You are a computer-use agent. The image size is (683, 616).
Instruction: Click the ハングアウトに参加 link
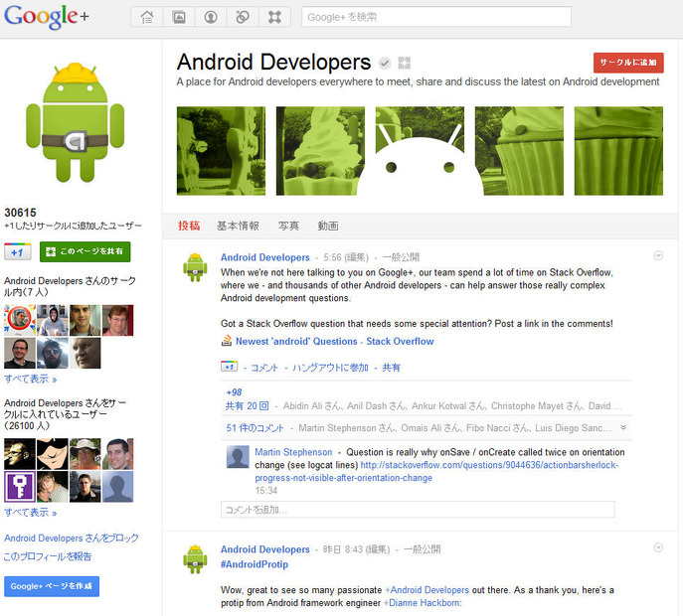[x=330, y=368]
